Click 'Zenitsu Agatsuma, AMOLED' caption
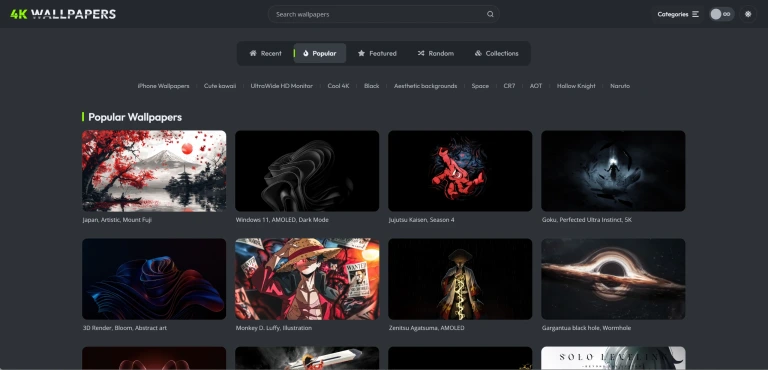The width and height of the screenshot is (768, 370). coord(426,328)
